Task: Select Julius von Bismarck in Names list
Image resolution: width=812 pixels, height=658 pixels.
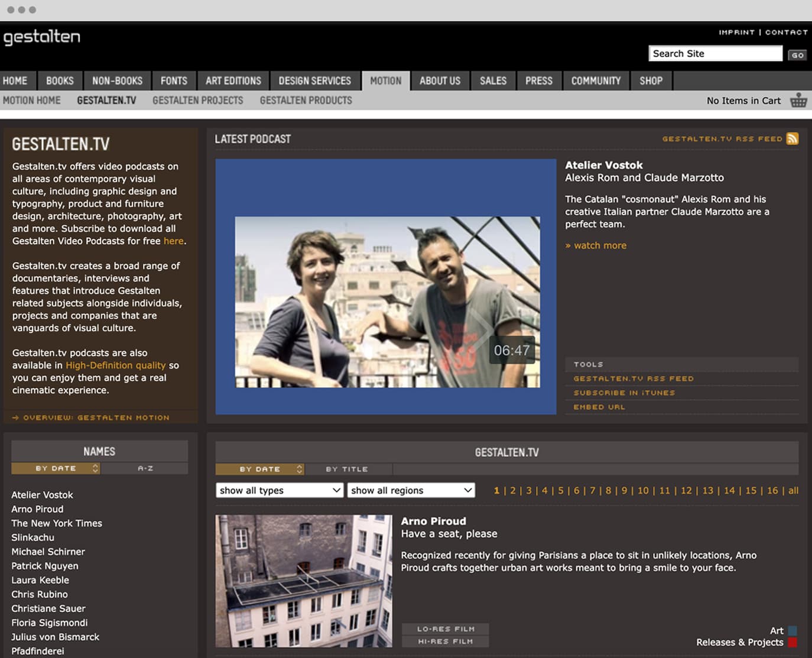Action: point(56,637)
